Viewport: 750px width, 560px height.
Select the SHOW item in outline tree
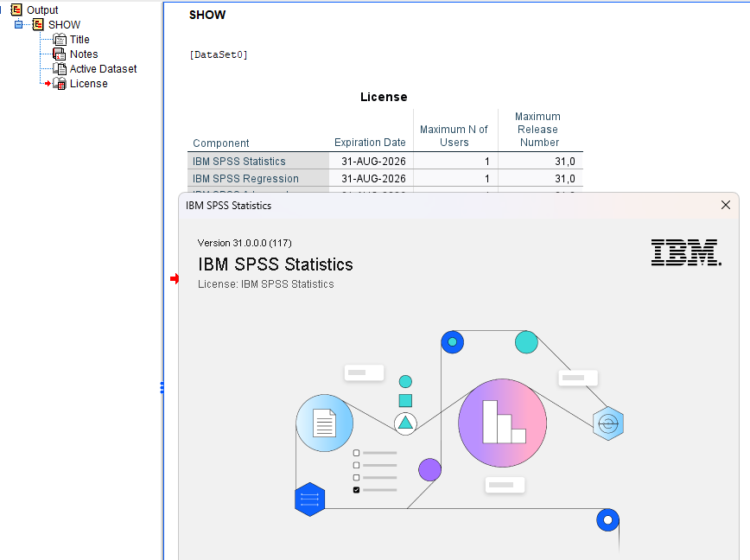(x=64, y=25)
